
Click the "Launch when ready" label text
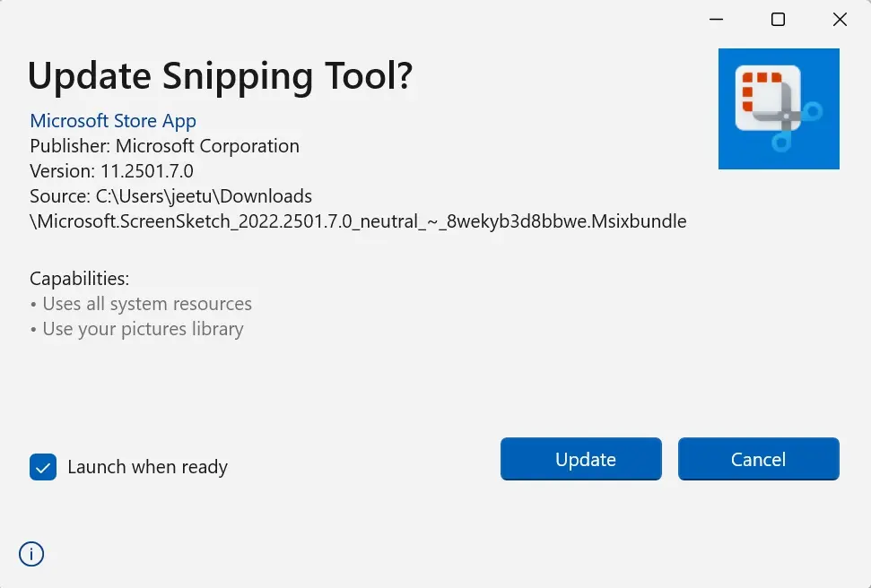coord(147,467)
